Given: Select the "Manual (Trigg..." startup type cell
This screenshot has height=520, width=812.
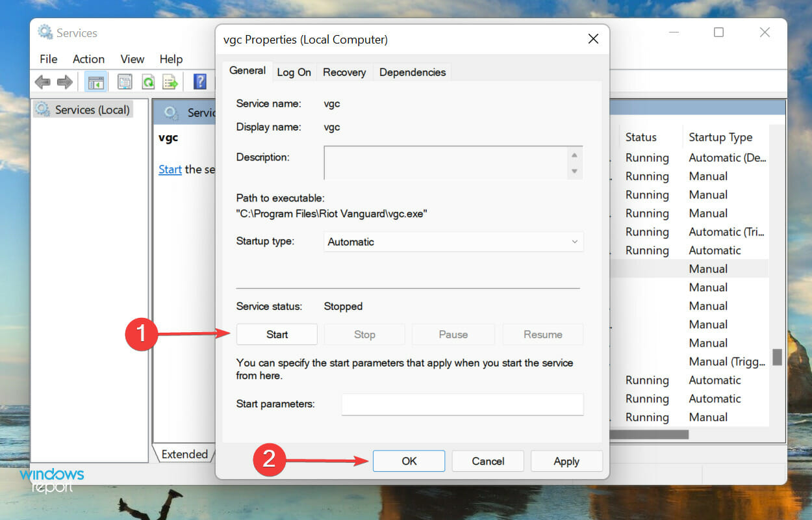Looking at the screenshot, I should [x=728, y=361].
